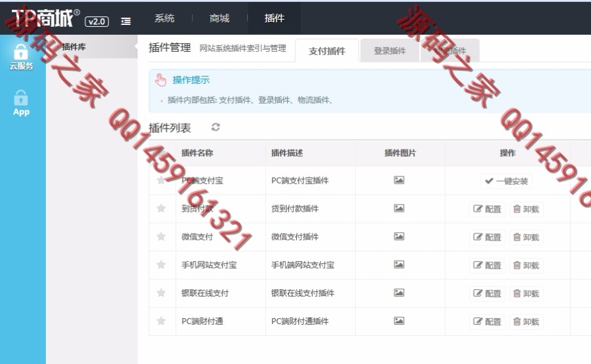This screenshot has height=364, width=591.
Task: Click the 操作提示 hand icon
Action: point(161,80)
